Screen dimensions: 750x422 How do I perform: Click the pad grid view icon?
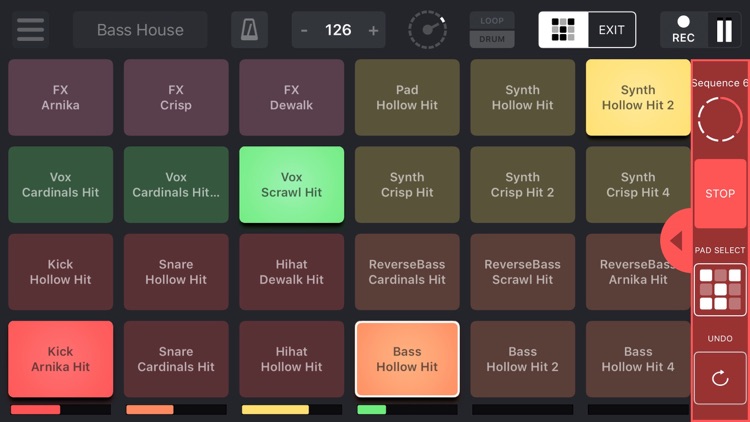click(x=563, y=30)
